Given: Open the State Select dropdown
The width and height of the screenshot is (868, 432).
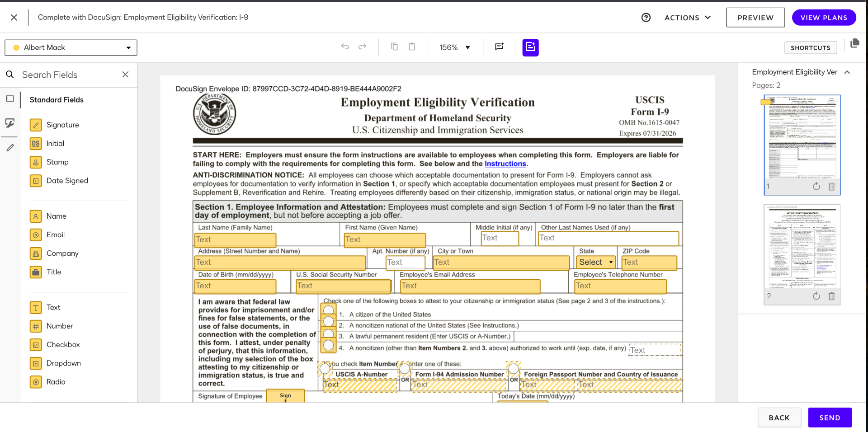Looking at the screenshot, I should click(596, 262).
